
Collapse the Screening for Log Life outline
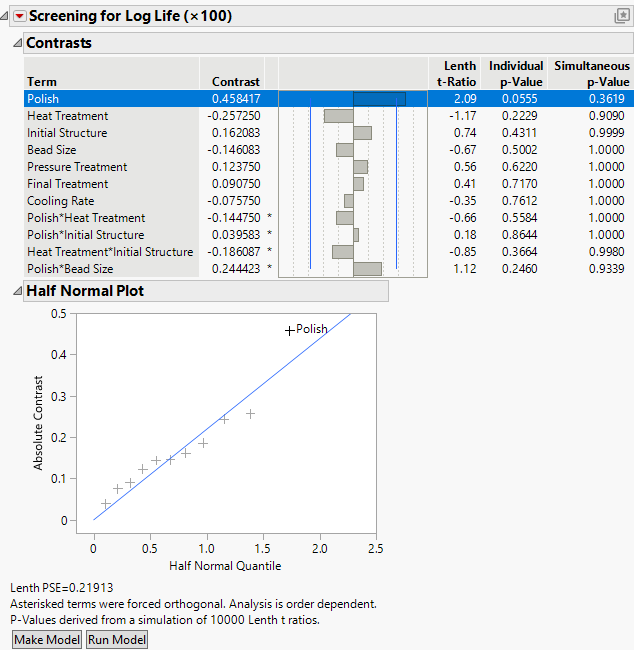[x=6, y=16]
